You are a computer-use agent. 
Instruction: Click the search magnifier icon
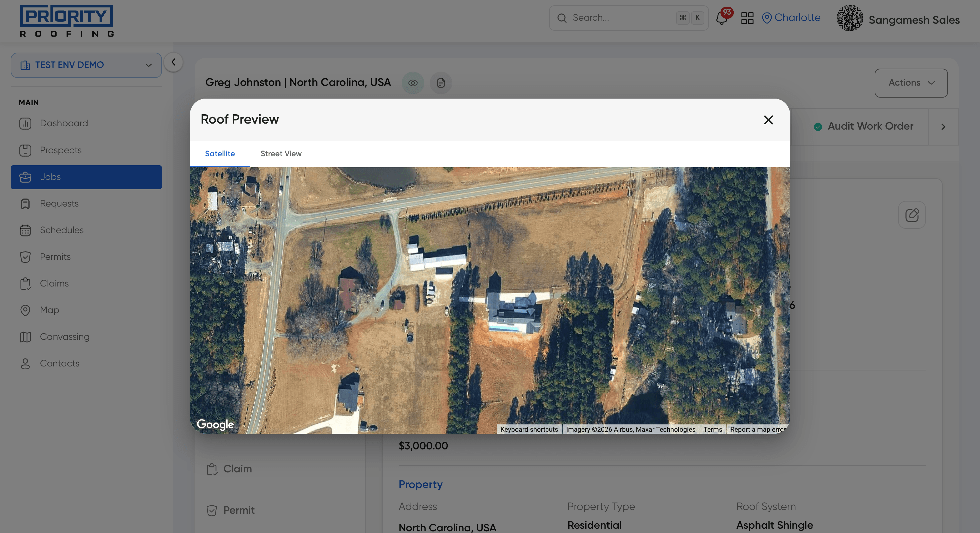coord(562,18)
